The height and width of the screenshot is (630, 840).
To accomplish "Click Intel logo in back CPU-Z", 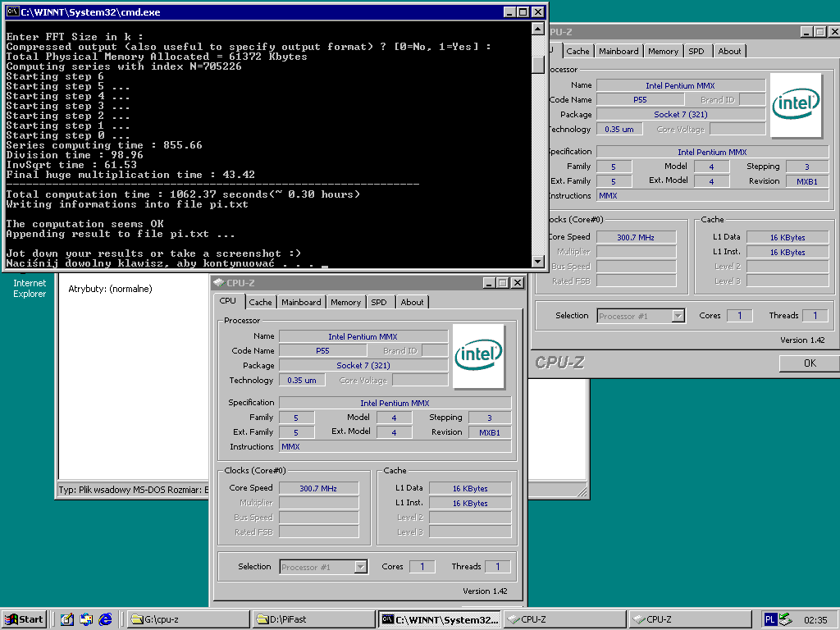I will point(796,105).
